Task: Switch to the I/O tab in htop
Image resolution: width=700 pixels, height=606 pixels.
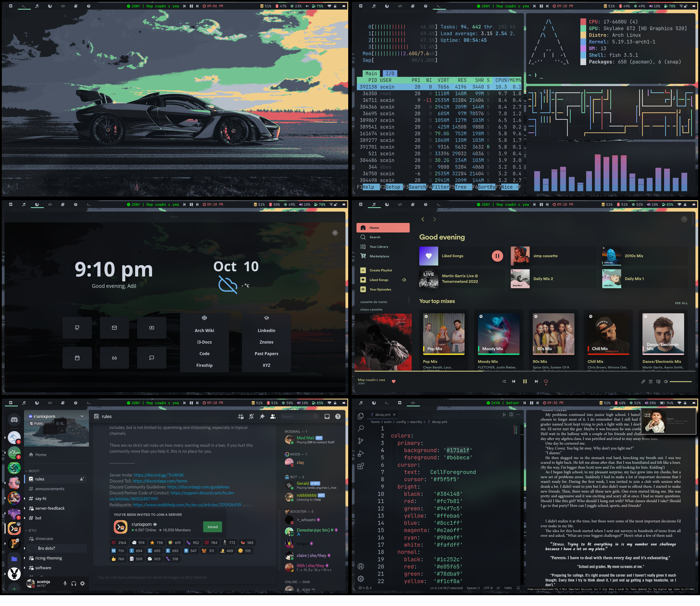Action: tap(390, 73)
